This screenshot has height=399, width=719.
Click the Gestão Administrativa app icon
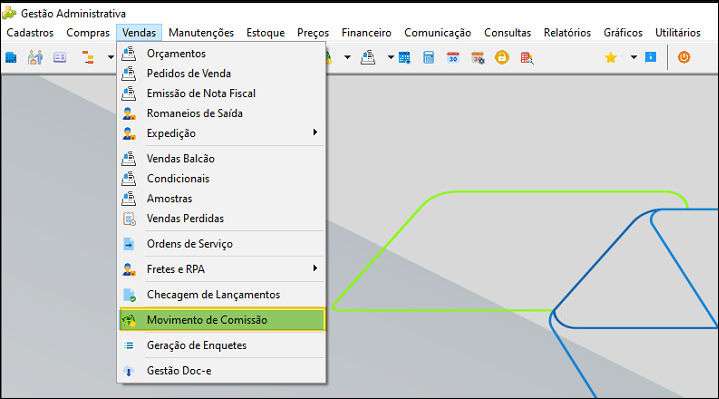[9, 13]
